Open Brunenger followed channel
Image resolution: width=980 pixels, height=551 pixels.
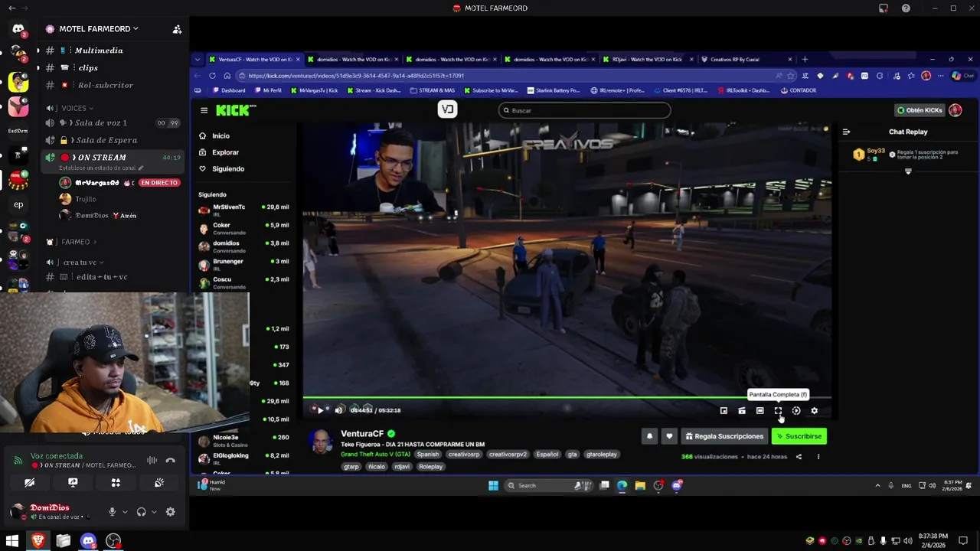click(243, 264)
